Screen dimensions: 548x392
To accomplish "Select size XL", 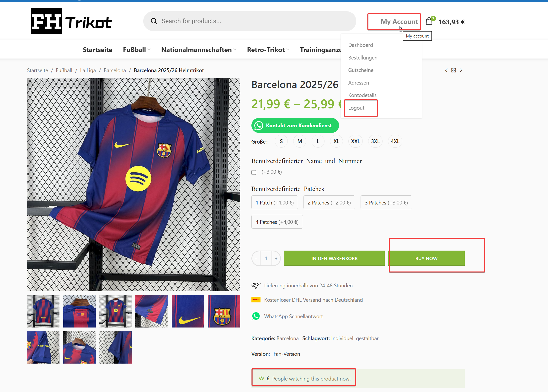I will pos(336,141).
